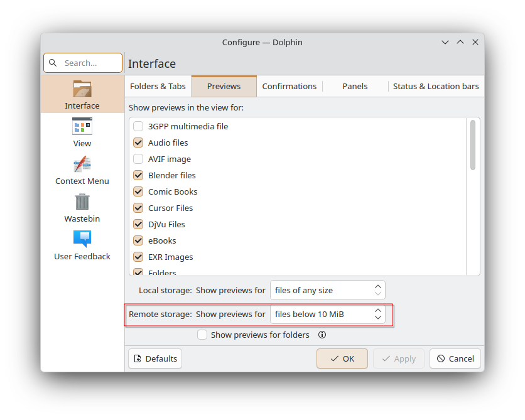Focus the Search settings input field
The width and height of the screenshot is (525, 420).
[89, 63]
